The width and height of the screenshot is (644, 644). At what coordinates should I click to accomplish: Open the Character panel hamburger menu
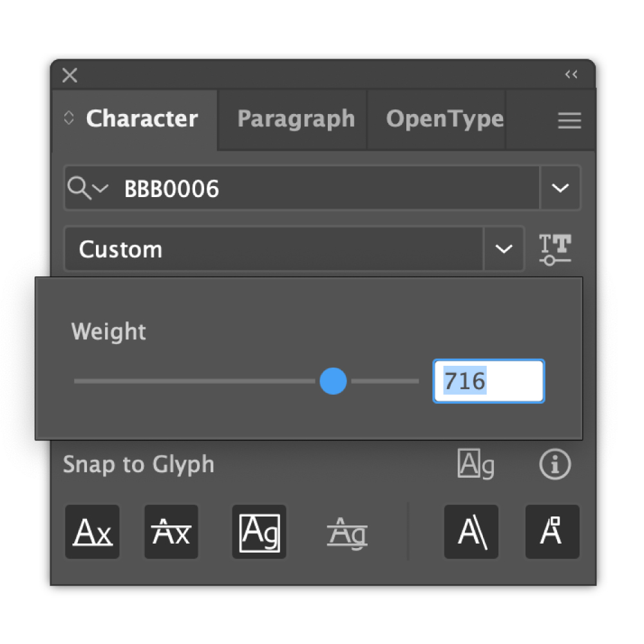[569, 120]
